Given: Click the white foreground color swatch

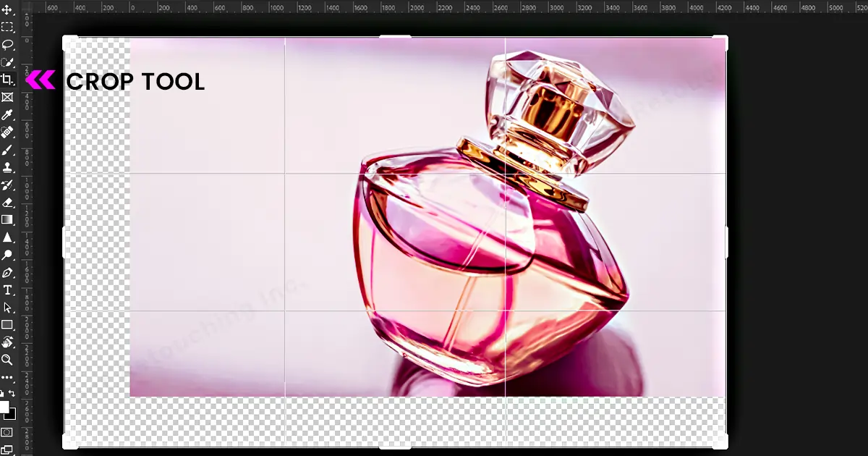Looking at the screenshot, I should pyautogui.click(x=4, y=406).
